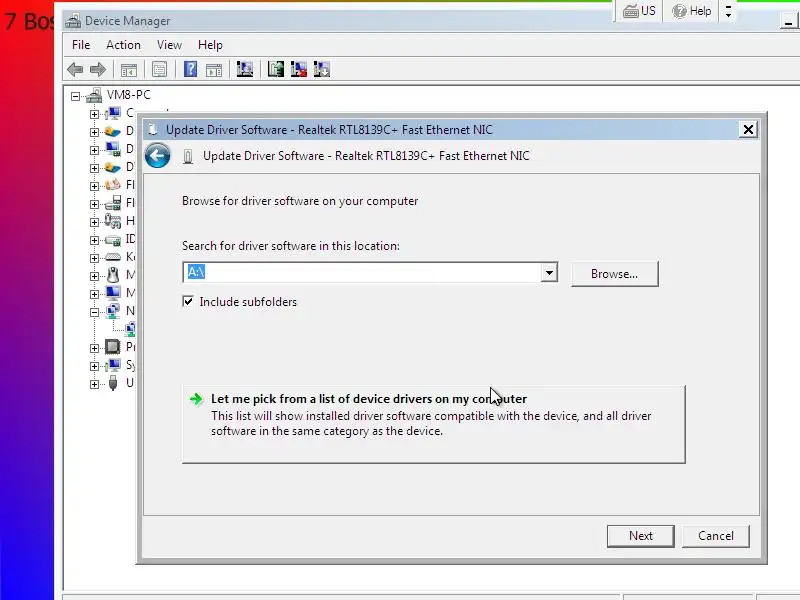Open Properties via the toolbar icon

point(159,69)
